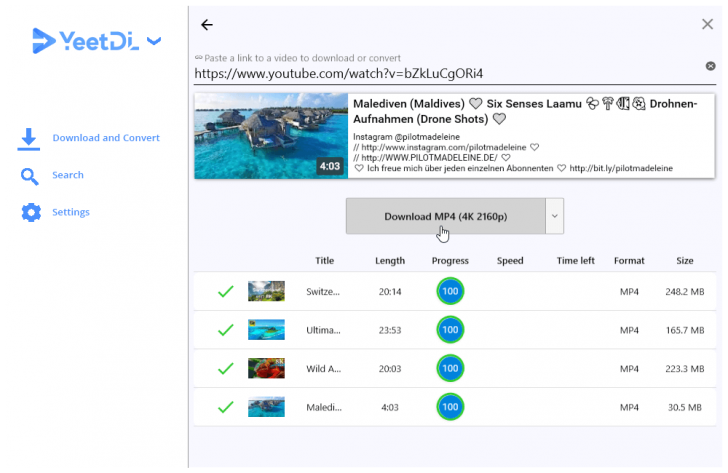This screenshot has width=728, height=473.
Task: Click the WWW.PILOTMADELEINE.DE URL text
Action: click(429, 157)
